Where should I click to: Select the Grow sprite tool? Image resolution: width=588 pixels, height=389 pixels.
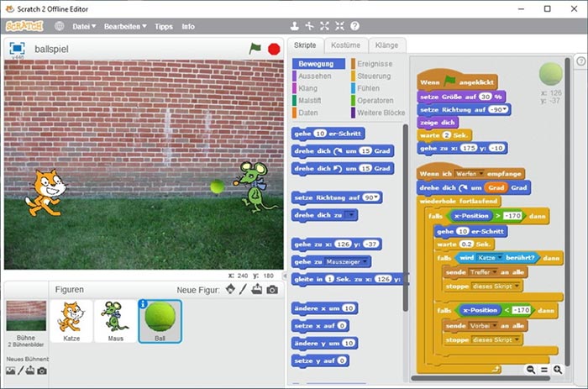tap(324, 26)
